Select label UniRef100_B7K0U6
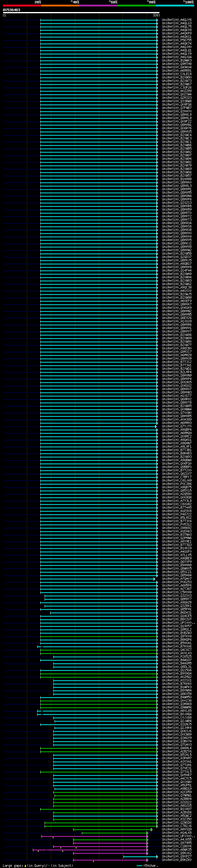This screenshot has height=868, width=197. pos(176,646)
